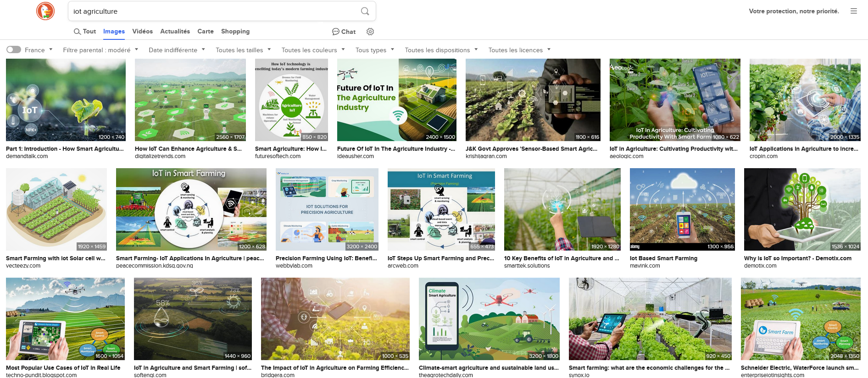Go to the Carte tab
Screen dimensions: 868x378
click(206, 32)
